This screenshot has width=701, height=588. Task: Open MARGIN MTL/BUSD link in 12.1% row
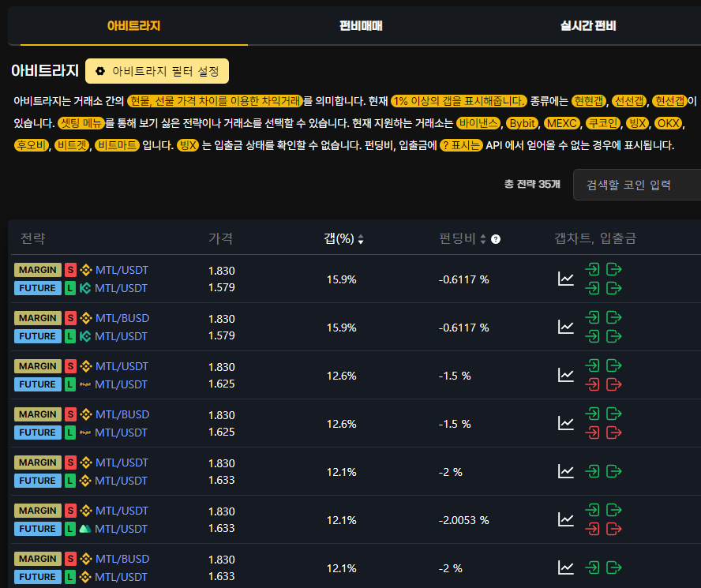[122, 559]
